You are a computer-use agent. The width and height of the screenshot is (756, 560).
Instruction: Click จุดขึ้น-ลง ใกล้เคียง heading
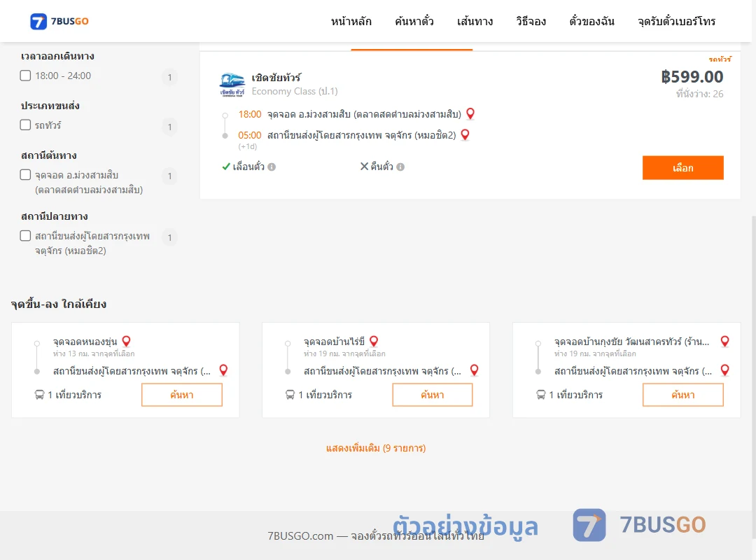coord(59,304)
